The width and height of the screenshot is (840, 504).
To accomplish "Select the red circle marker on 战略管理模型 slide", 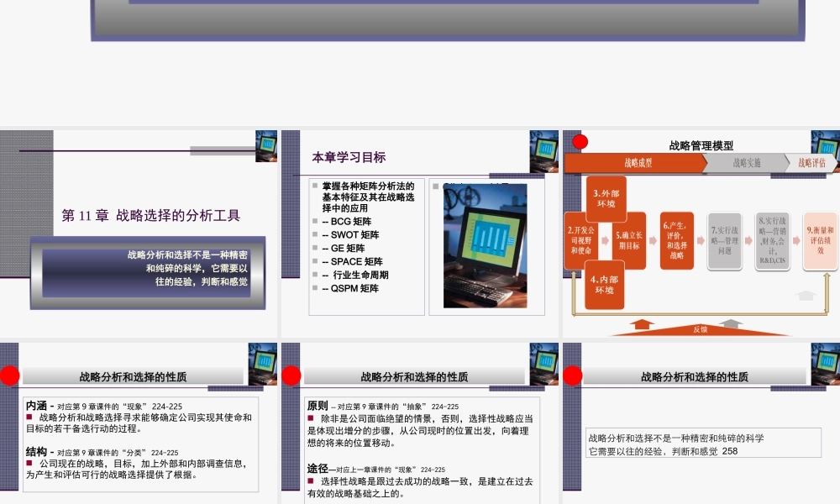I will [x=580, y=141].
